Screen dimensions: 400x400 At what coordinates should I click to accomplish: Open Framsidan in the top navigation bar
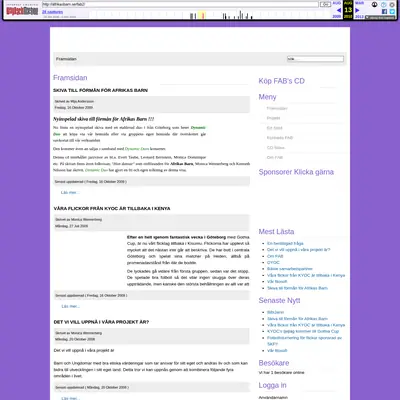(66, 59)
